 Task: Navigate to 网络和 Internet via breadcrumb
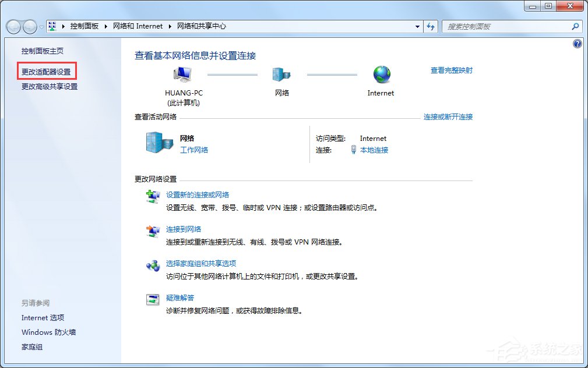[138, 26]
